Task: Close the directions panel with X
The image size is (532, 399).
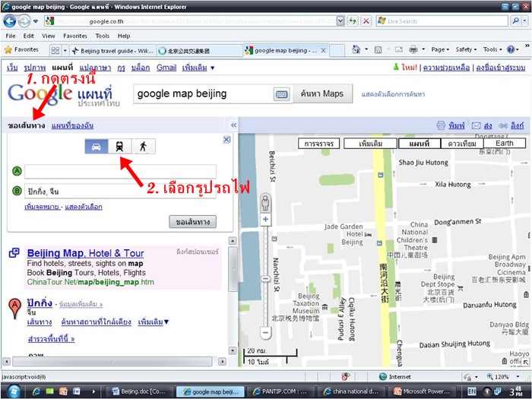Action: coord(226,139)
